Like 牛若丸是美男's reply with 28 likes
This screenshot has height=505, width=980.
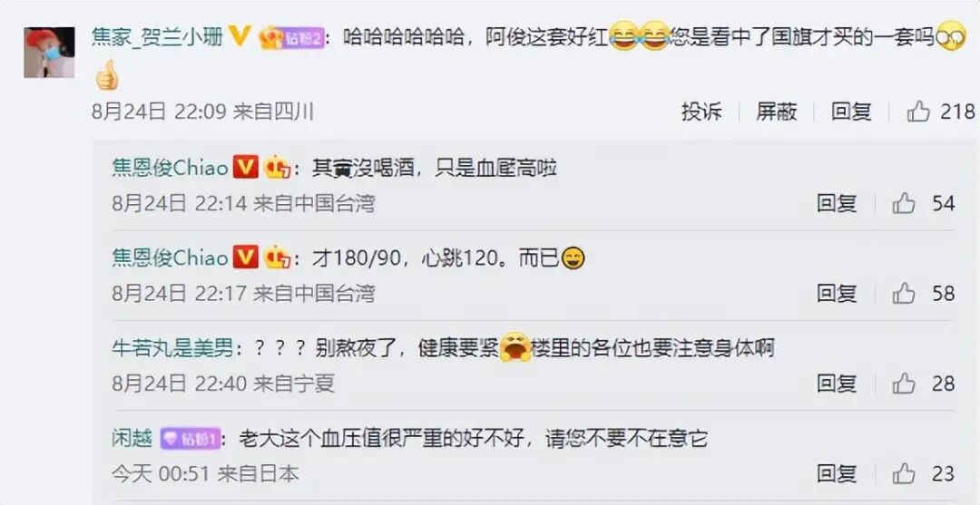coord(904,384)
